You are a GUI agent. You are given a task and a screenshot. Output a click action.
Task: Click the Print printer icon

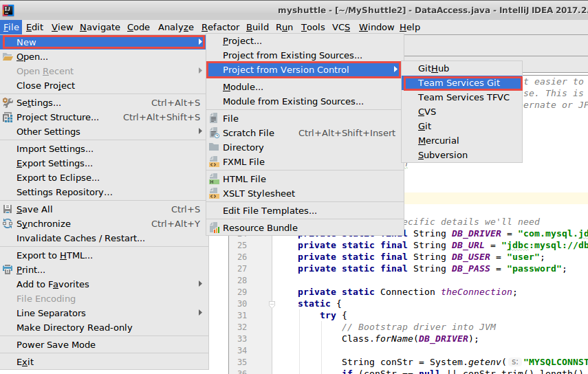(8, 269)
